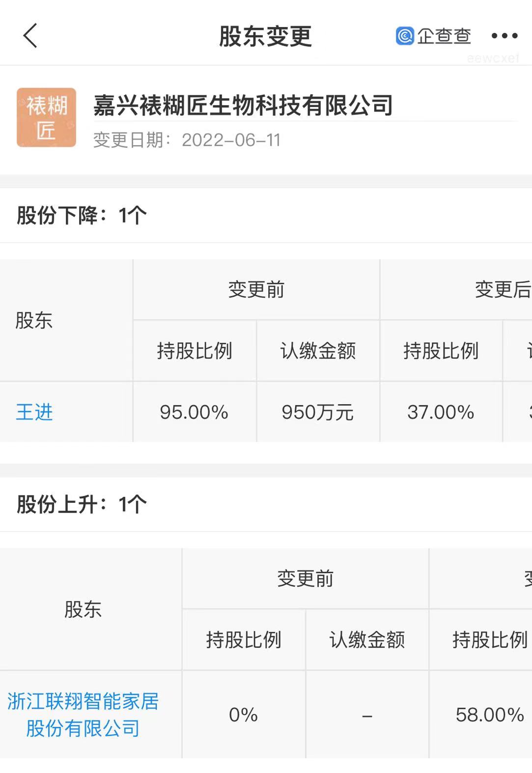This screenshot has height=773, width=532.
Task: Select the dash cell under 认缴金额 for 浙江联翔
Action: 367,715
